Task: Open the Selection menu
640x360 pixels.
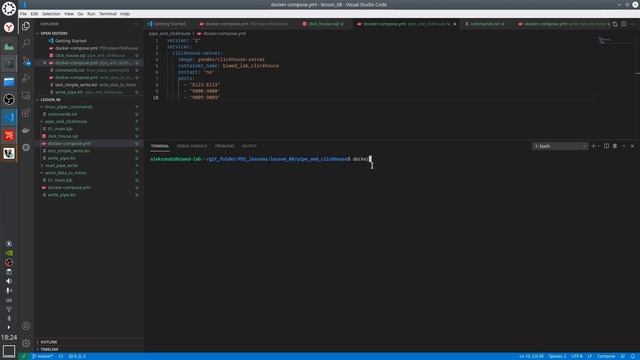Action: click(51, 14)
